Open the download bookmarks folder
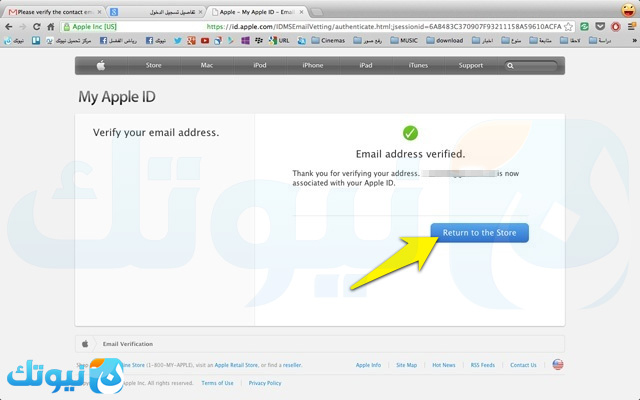This screenshot has height=400, width=640. click(444, 40)
